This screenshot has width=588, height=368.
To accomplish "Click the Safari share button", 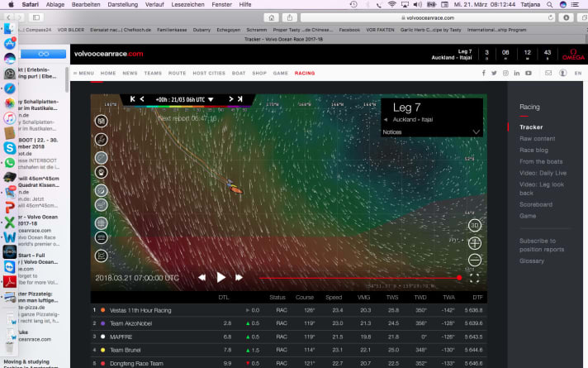I will (290, 17).
